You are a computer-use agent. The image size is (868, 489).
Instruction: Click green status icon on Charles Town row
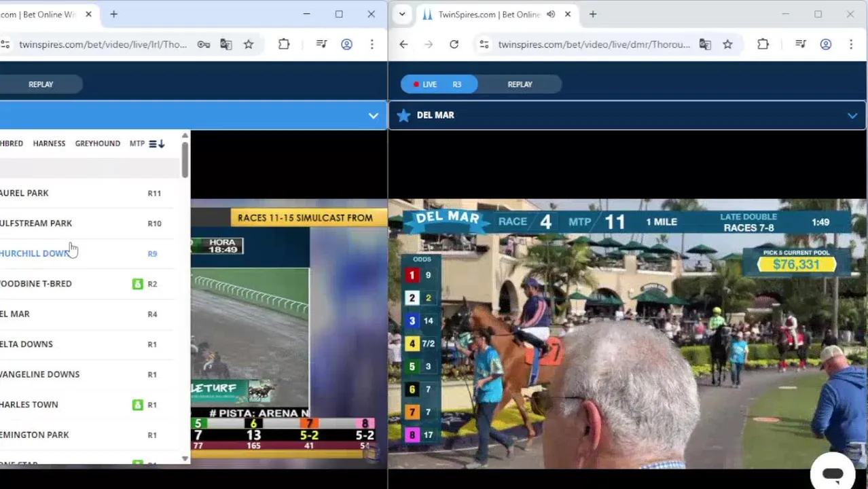137,405
